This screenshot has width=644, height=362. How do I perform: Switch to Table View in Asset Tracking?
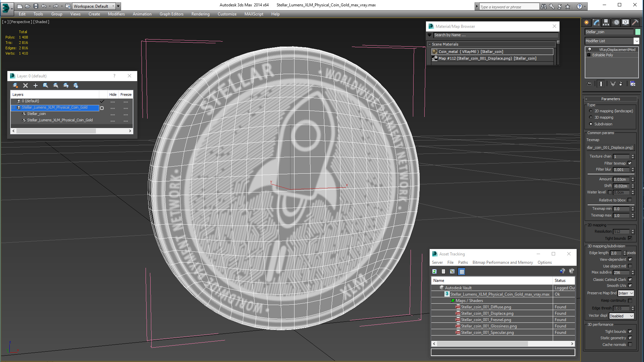point(462,271)
